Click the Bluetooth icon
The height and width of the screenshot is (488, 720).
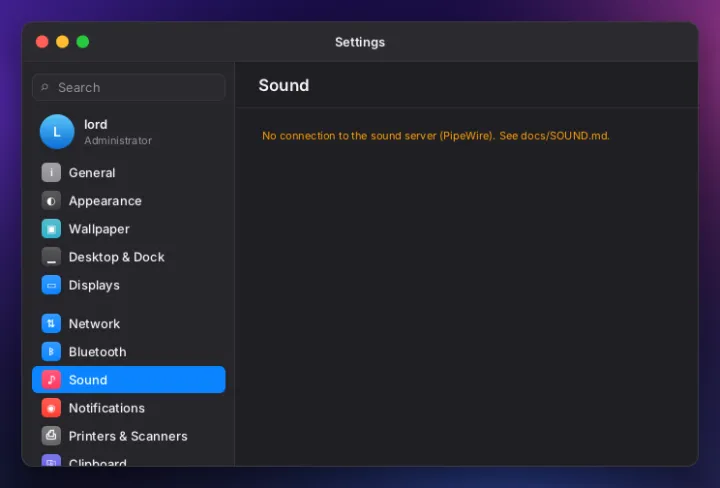coord(51,352)
